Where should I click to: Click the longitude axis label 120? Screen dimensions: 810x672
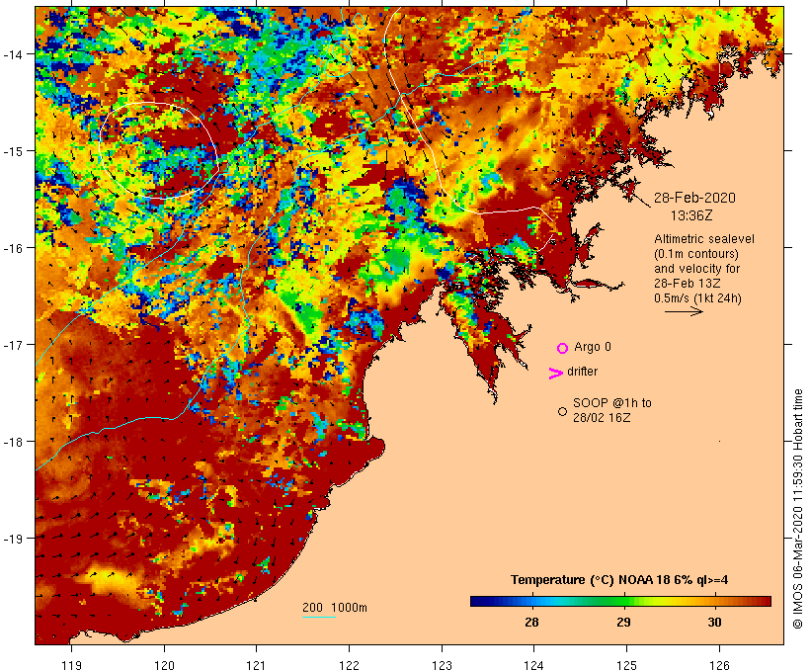tap(164, 665)
